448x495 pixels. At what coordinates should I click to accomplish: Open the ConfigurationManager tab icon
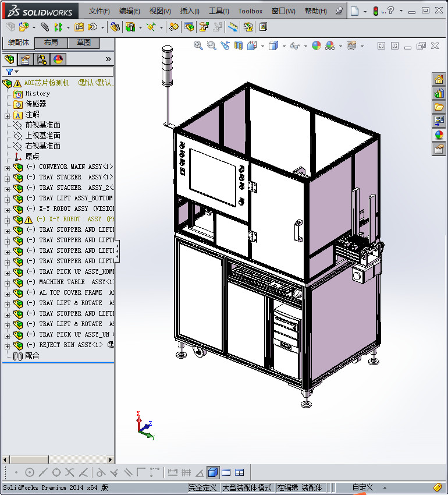click(42, 59)
